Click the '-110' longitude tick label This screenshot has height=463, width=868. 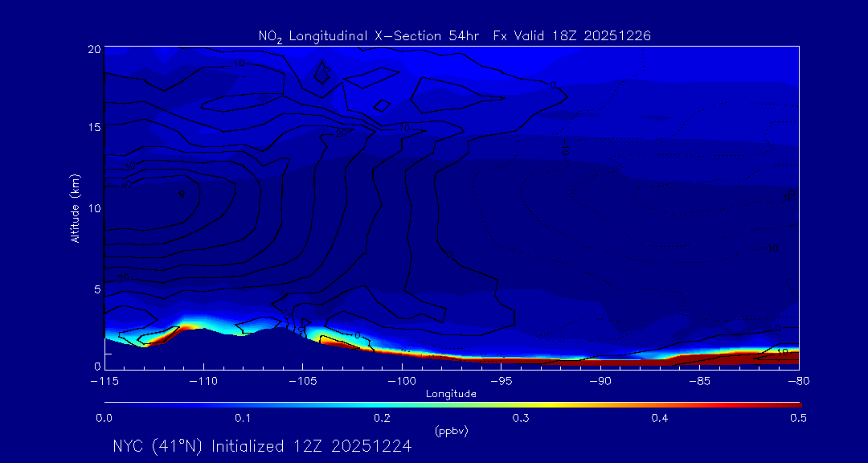pos(203,382)
